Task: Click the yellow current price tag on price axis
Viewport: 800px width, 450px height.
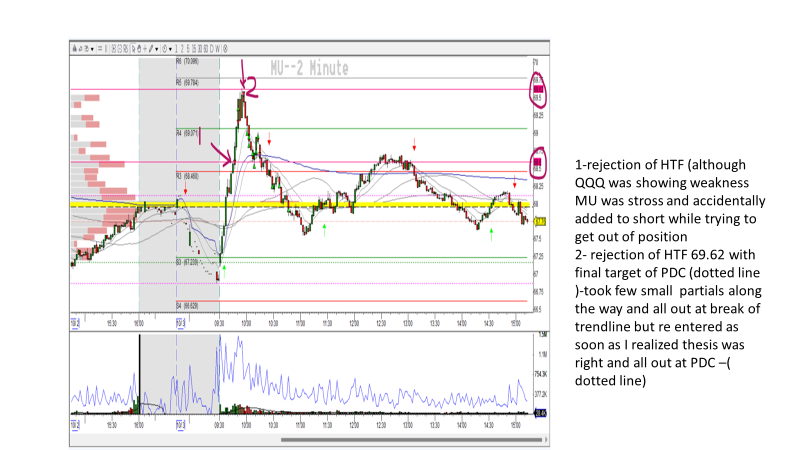Action: pyautogui.click(x=540, y=221)
